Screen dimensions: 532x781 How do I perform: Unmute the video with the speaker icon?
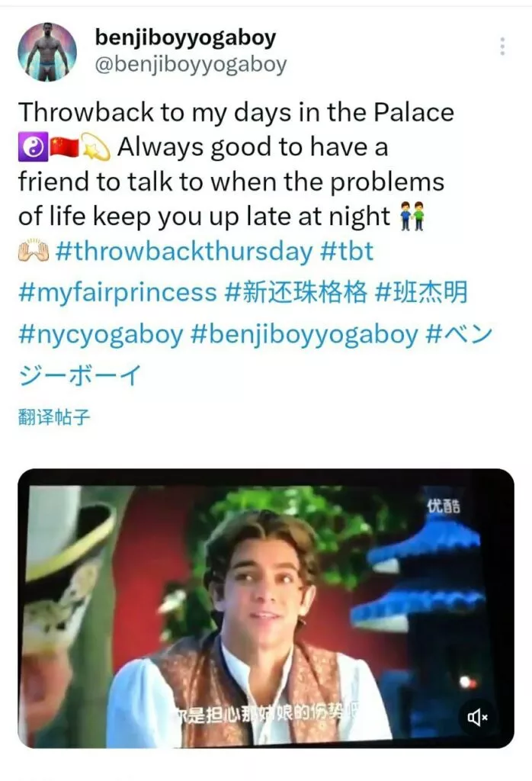pyautogui.click(x=477, y=717)
